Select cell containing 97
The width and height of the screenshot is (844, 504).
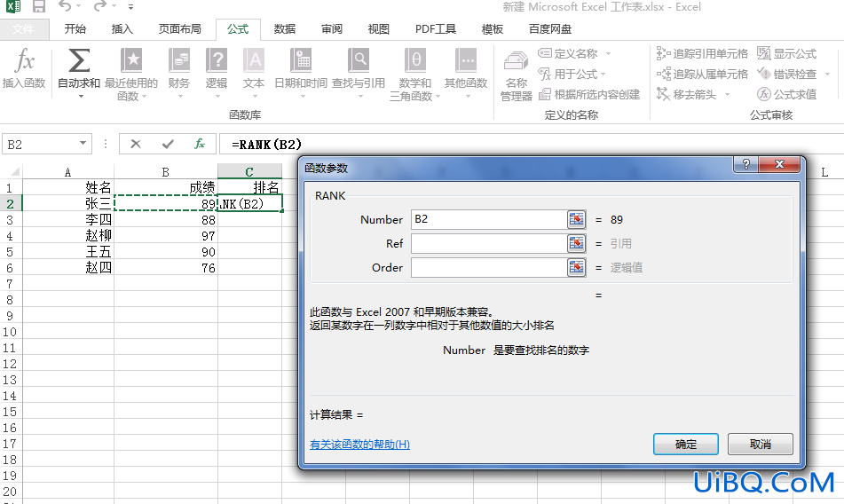point(166,236)
